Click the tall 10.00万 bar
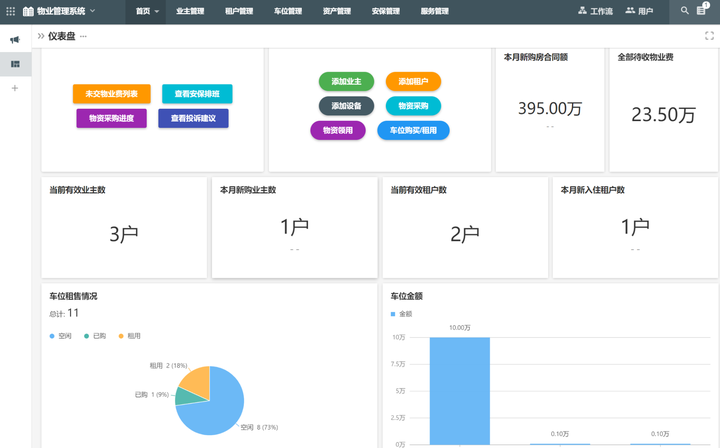Viewport: 720px width, 448px height. pyautogui.click(x=460, y=391)
